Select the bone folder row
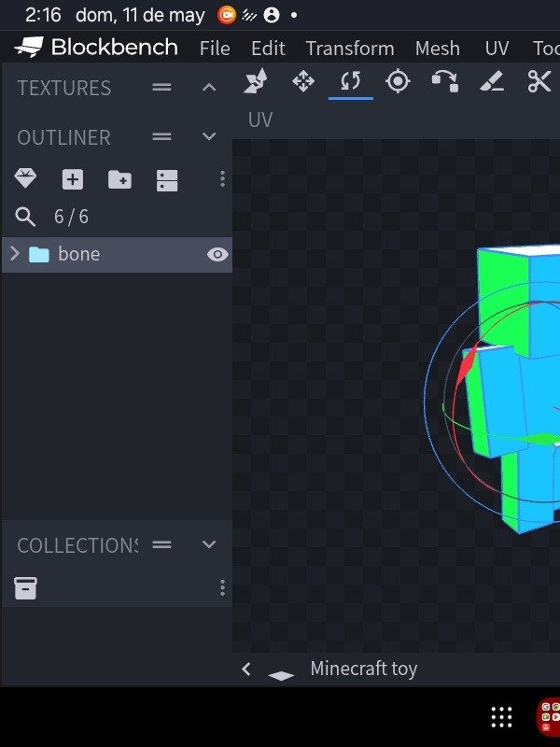The image size is (560, 747). (117, 254)
